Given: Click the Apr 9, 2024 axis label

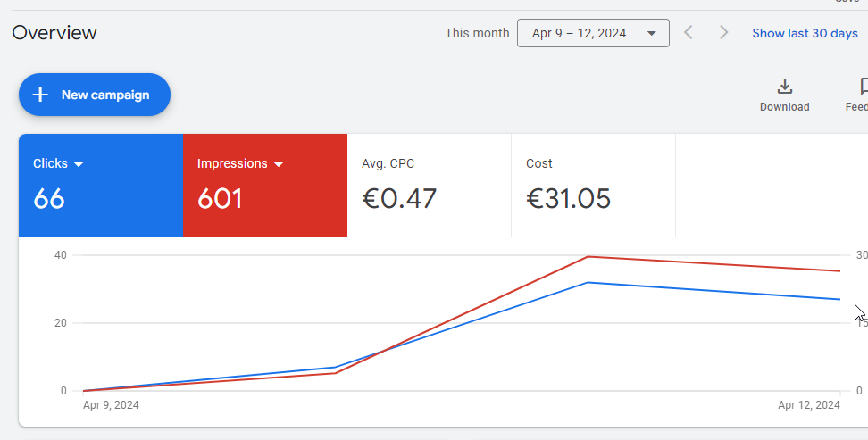Looking at the screenshot, I should (111, 405).
